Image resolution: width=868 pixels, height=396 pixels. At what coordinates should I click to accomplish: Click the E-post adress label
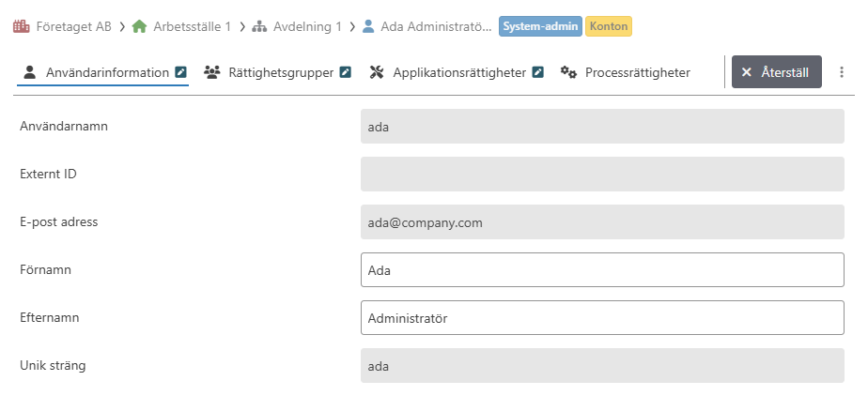pyautogui.click(x=58, y=221)
